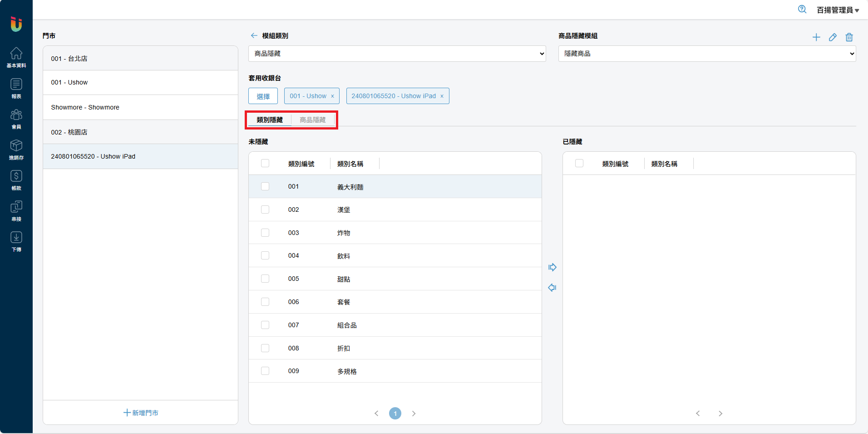Click the trash delete module icon
Screen dimensions: 868x434
(x=849, y=37)
